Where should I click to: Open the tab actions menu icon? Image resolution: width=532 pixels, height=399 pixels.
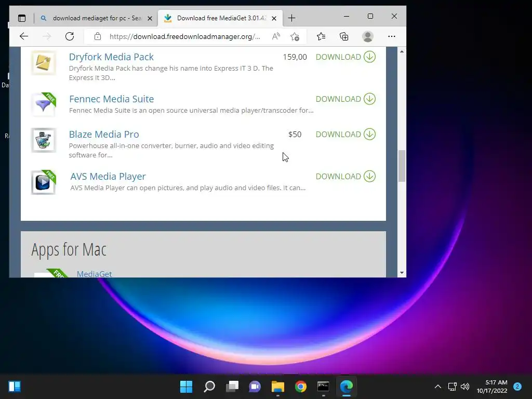tap(22, 18)
